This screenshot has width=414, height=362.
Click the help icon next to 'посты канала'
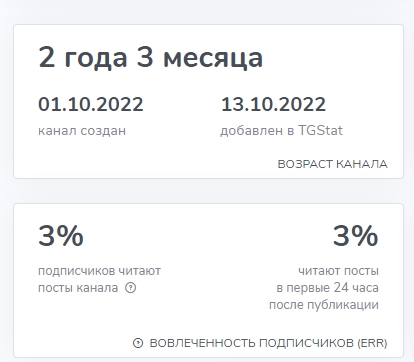[131, 288]
